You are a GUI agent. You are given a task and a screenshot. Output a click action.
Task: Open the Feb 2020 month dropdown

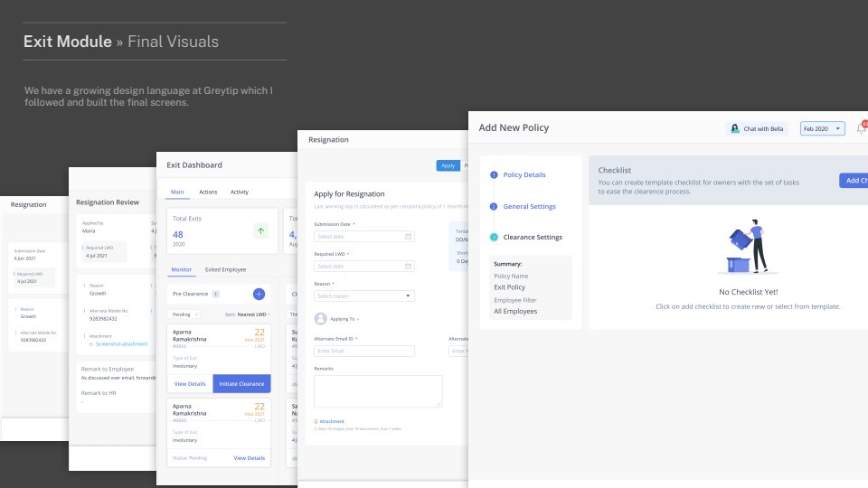point(822,129)
